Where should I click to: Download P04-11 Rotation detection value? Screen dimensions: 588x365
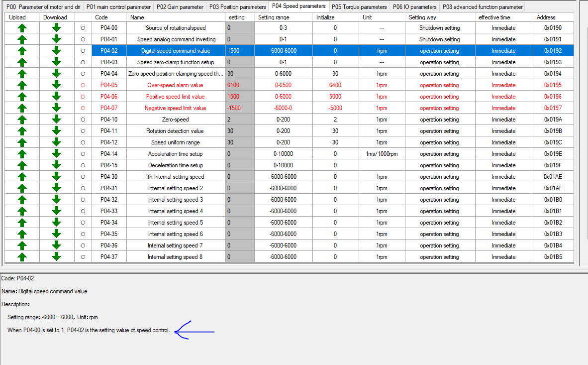pos(56,130)
